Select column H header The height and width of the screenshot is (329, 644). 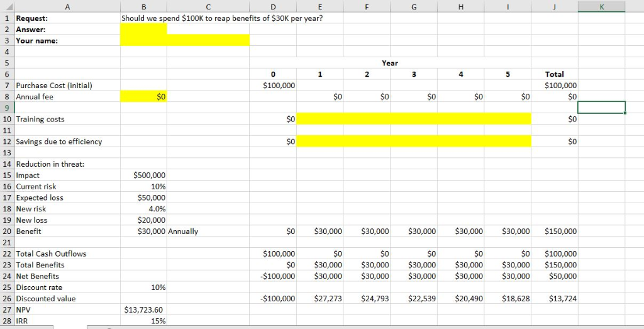pyautogui.click(x=460, y=6)
